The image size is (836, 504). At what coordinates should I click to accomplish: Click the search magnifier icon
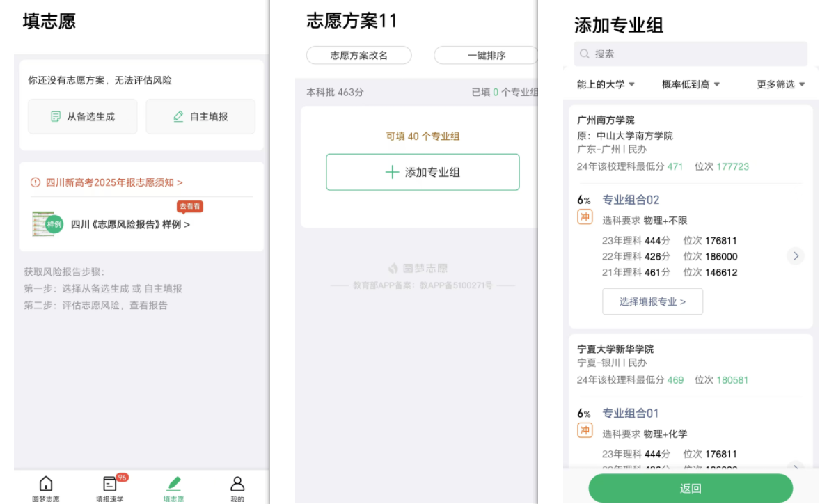tap(585, 54)
